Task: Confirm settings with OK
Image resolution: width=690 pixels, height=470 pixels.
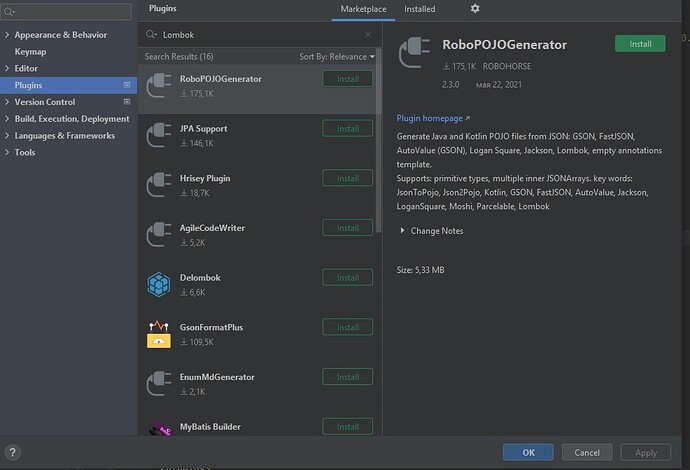Action: click(528, 452)
